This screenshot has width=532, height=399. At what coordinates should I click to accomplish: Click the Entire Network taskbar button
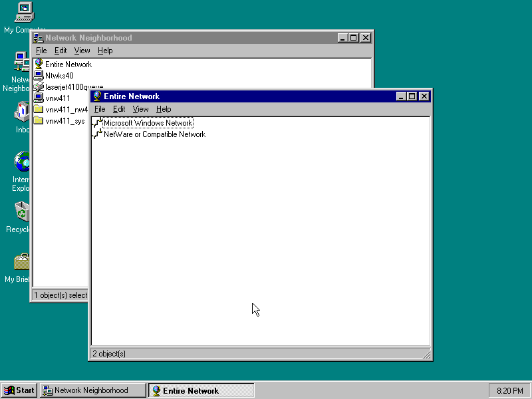tap(201, 390)
